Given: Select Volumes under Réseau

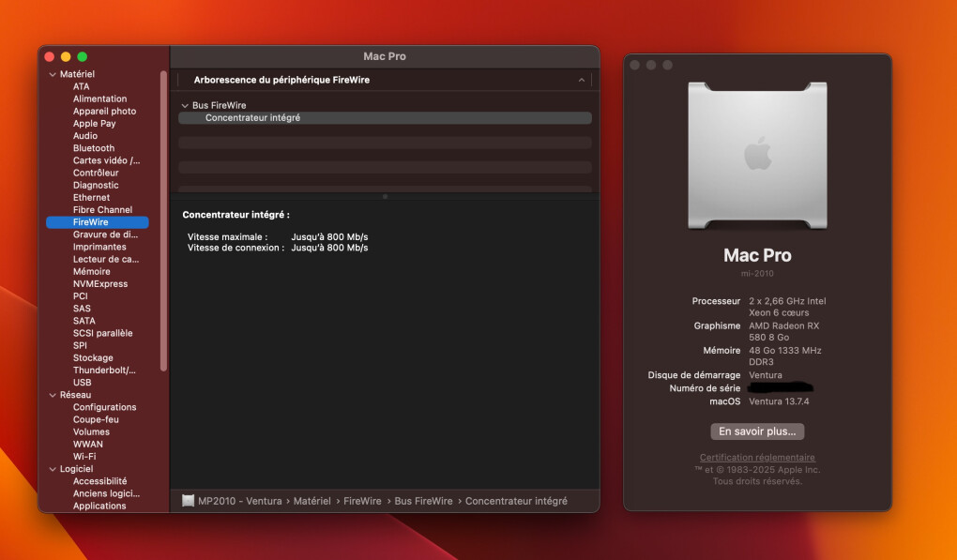Looking at the screenshot, I should click(x=91, y=431).
